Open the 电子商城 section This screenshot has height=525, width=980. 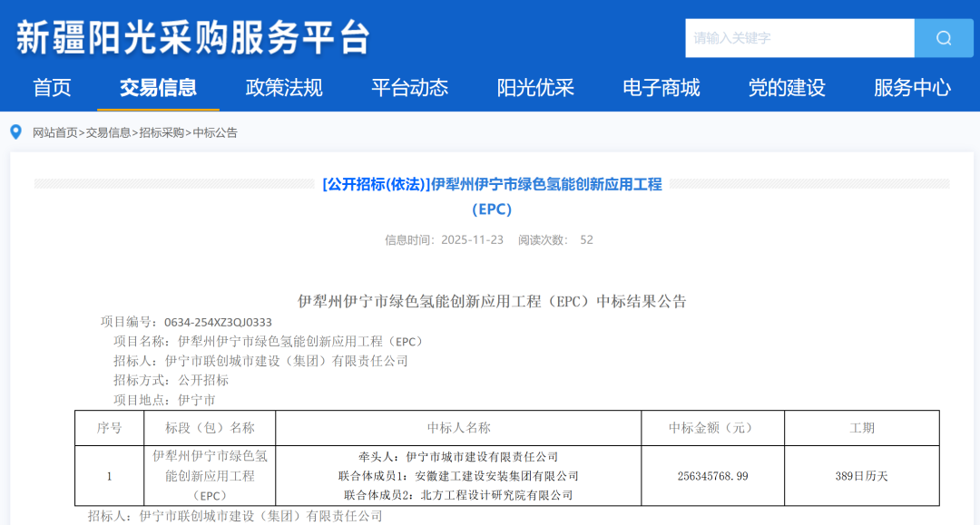point(660,88)
